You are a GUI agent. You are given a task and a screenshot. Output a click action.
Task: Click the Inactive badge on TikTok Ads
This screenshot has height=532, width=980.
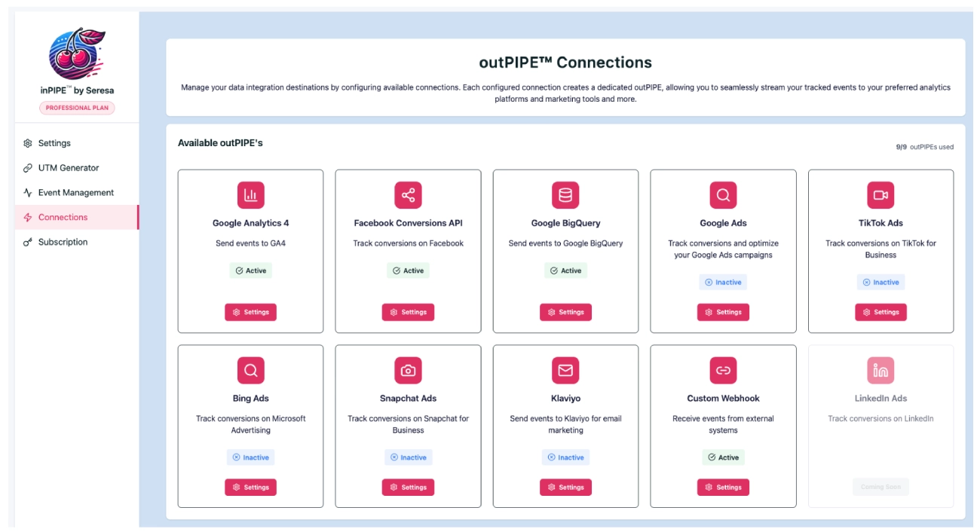[880, 283]
